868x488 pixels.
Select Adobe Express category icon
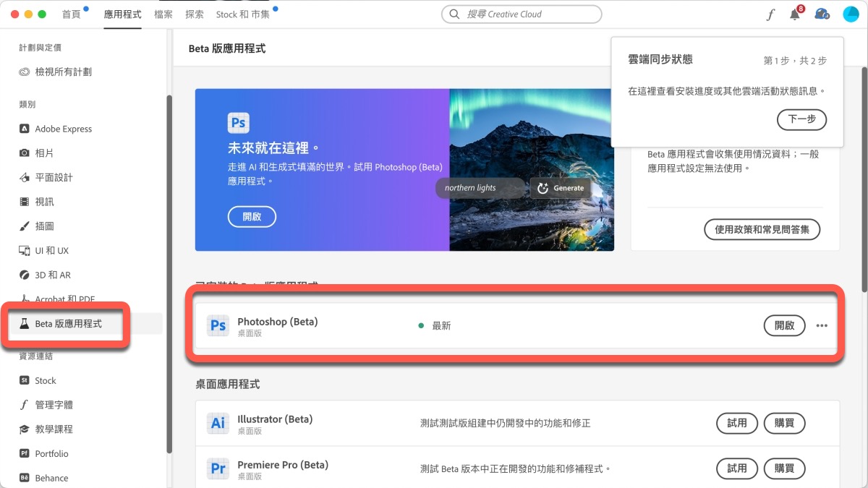pyautogui.click(x=24, y=129)
